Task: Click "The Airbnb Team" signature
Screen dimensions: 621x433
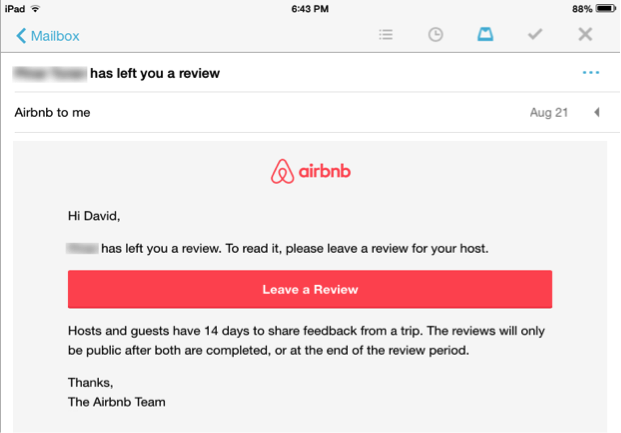Action: click(x=116, y=402)
